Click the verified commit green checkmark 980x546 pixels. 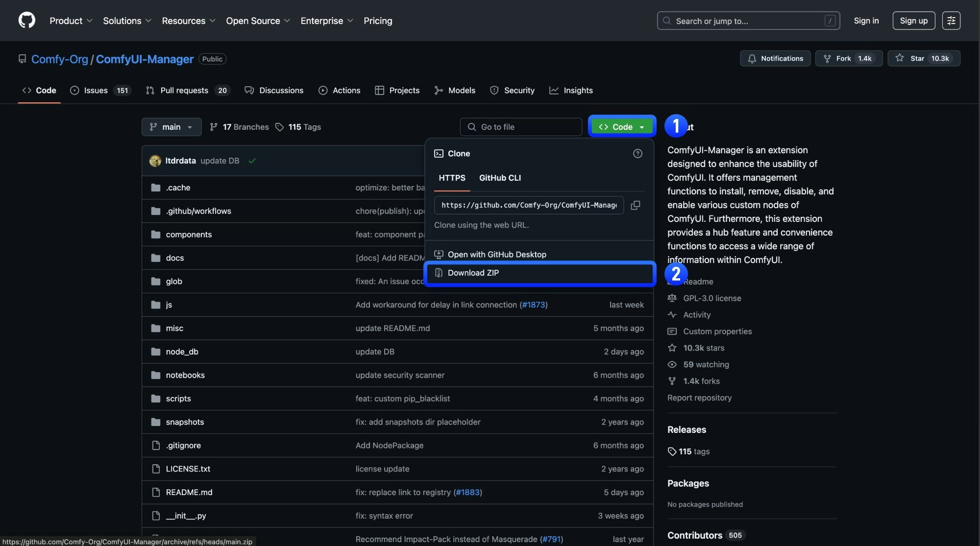[x=253, y=160]
